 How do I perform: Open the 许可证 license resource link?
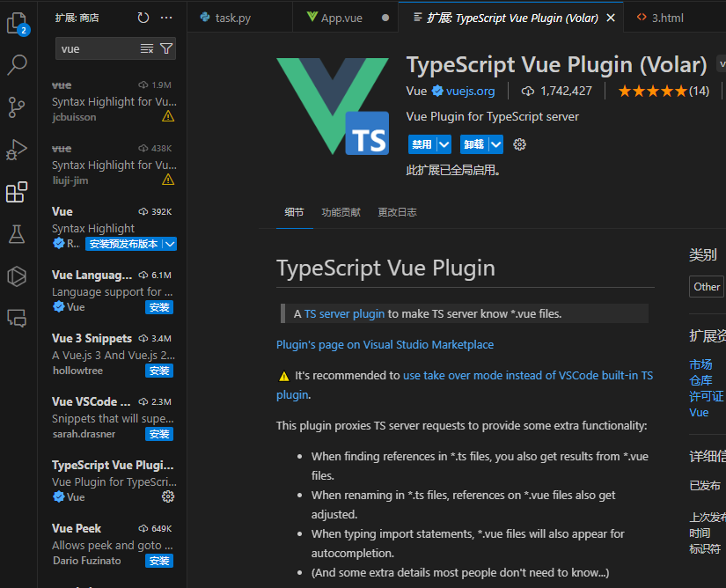click(x=706, y=396)
